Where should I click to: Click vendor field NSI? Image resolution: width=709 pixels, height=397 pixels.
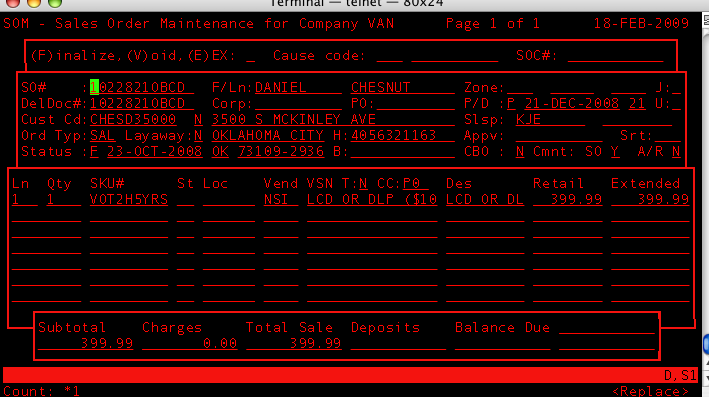pyautogui.click(x=281, y=199)
